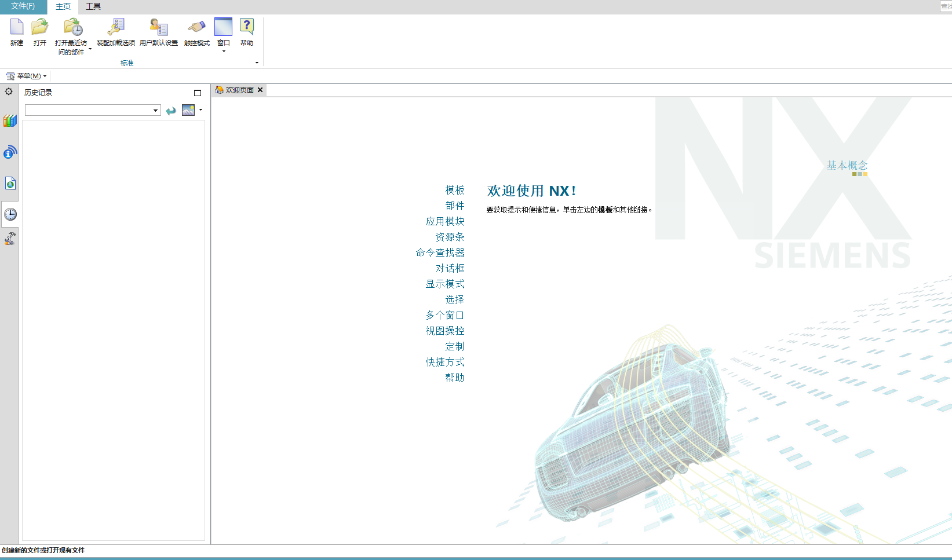
Task: Open the 快捷方式 link
Action: click(x=445, y=362)
